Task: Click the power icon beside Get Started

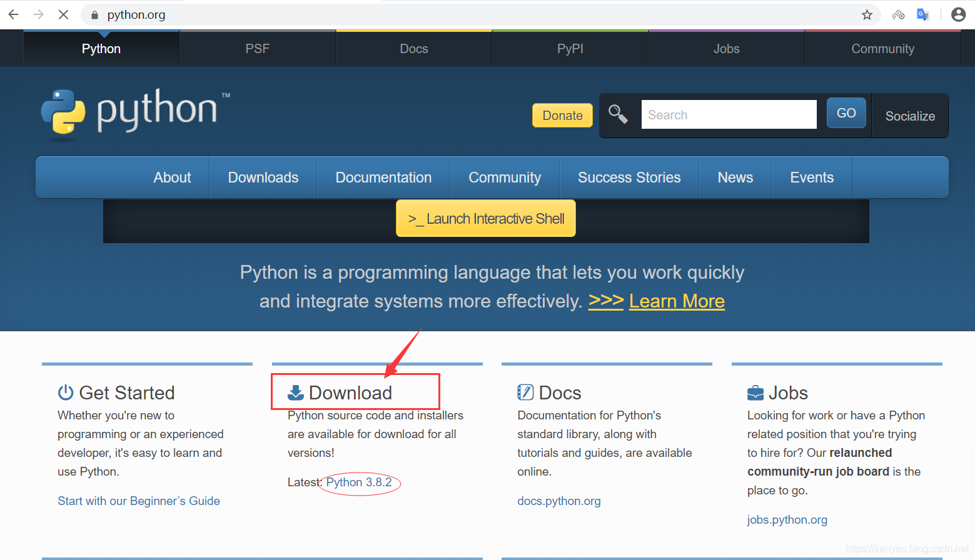Action: tap(66, 392)
